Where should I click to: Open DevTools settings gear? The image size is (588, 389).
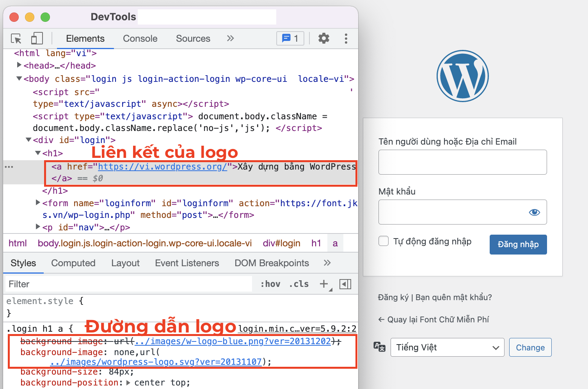tap(323, 38)
